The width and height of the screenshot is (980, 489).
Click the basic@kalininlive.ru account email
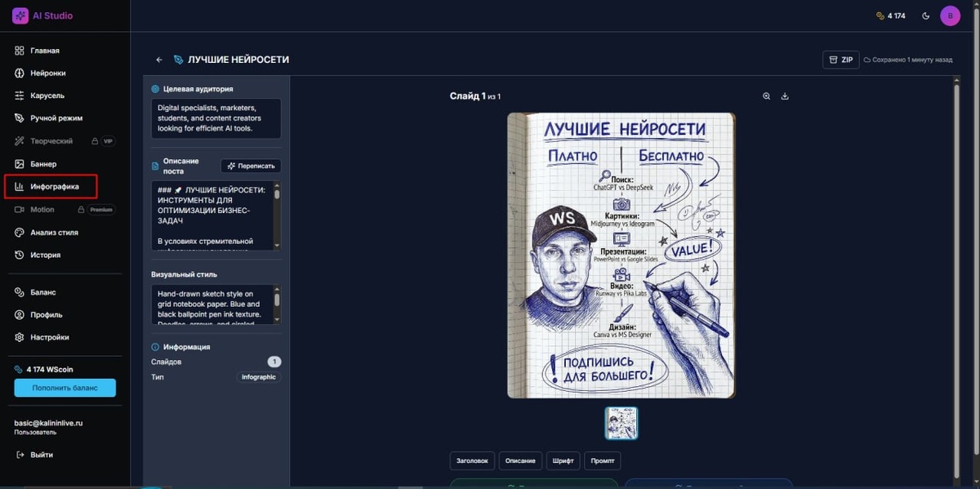[x=48, y=424]
